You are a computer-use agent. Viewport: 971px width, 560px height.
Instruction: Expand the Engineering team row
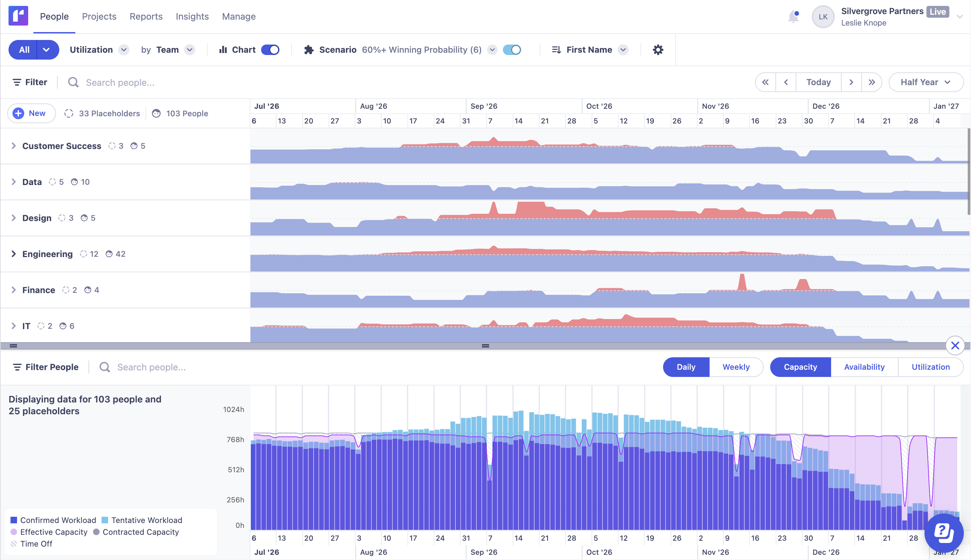[x=13, y=254]
